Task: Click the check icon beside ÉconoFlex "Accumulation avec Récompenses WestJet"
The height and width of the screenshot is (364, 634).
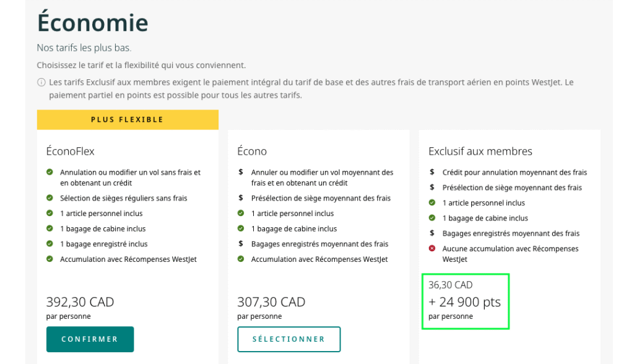Action: [50, 259]
